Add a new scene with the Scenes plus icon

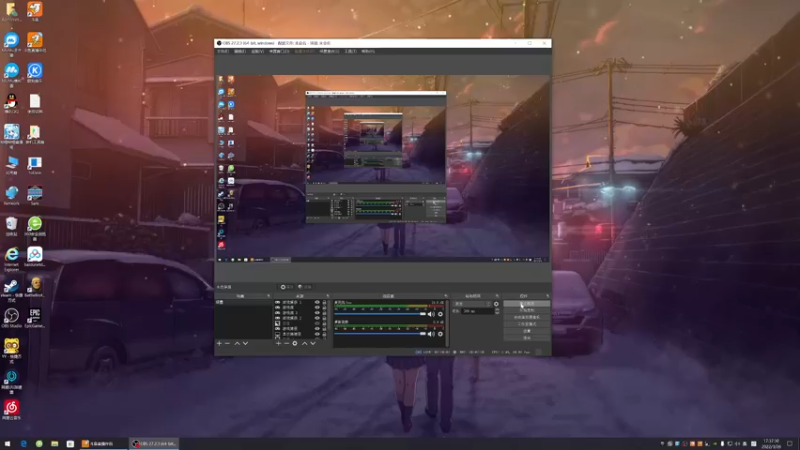point(219,343)
